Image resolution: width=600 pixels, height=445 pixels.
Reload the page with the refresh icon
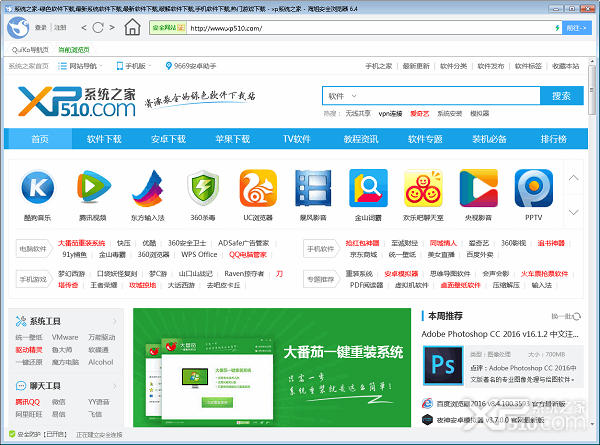tap(98, 28)
